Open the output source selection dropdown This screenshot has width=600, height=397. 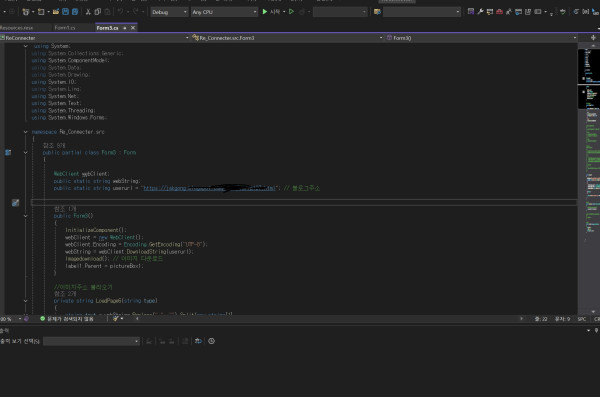[91, 341]
